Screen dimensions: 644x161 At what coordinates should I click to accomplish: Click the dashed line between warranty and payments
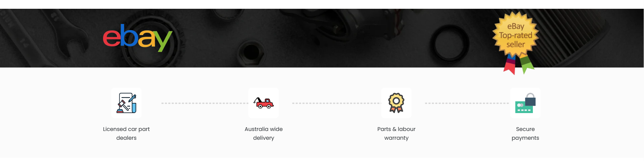[x=467, y=103]
